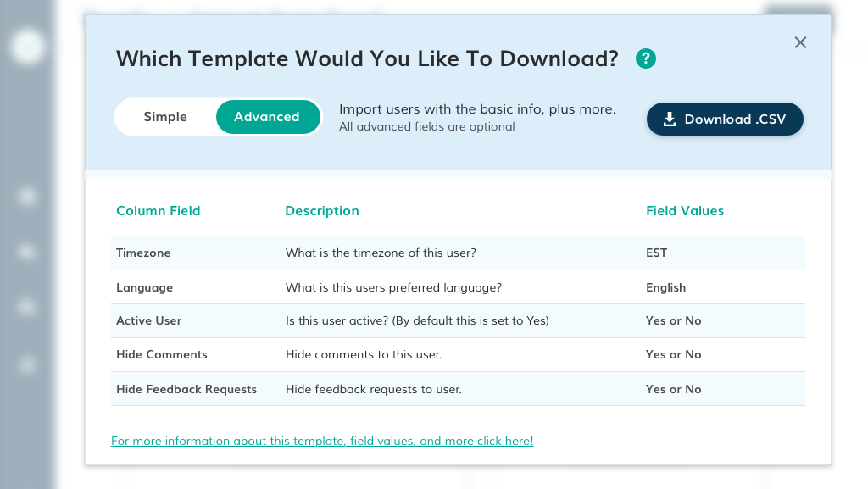Image resolution: width=868 pixels, height=489 pixels.
Task: Click the download arrow icon in CSV button
Action: (670, 119)
